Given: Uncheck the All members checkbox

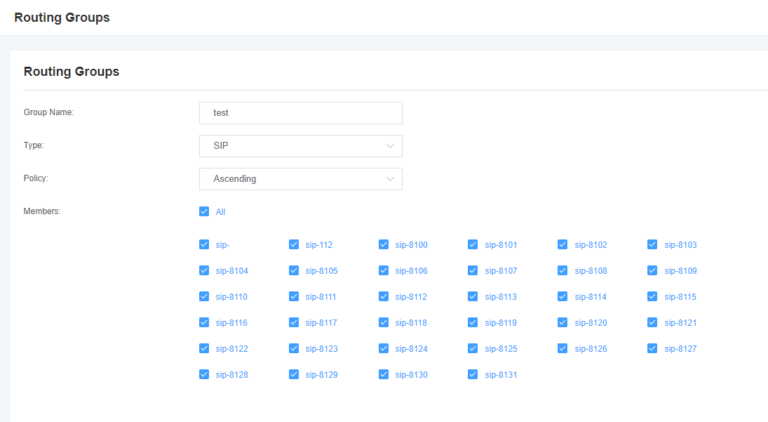Looking at the screenshot, I should 204,212.
